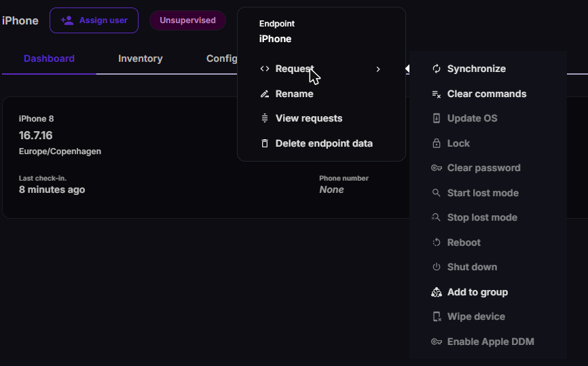
Task: Open the Dashboard tab
Action: [49, 58]
